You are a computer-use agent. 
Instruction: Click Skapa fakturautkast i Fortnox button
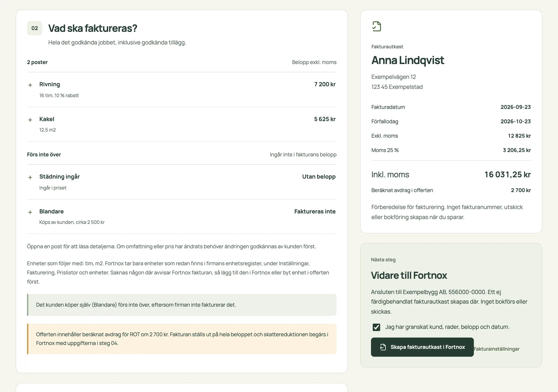pyautogui.click(x=422, y=347)
